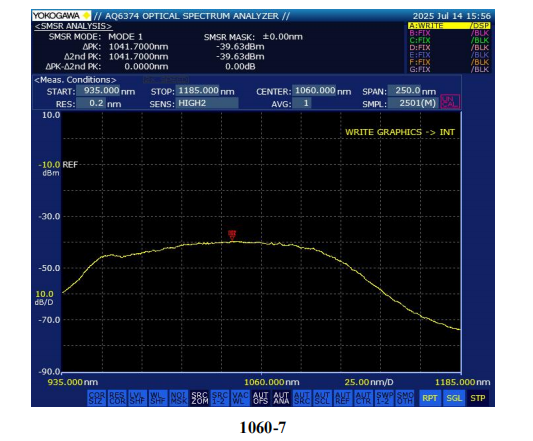Click the WL SHF status indicator
Image resolution: width=533 pixels, height=441 pixels.
coord(158,398)
